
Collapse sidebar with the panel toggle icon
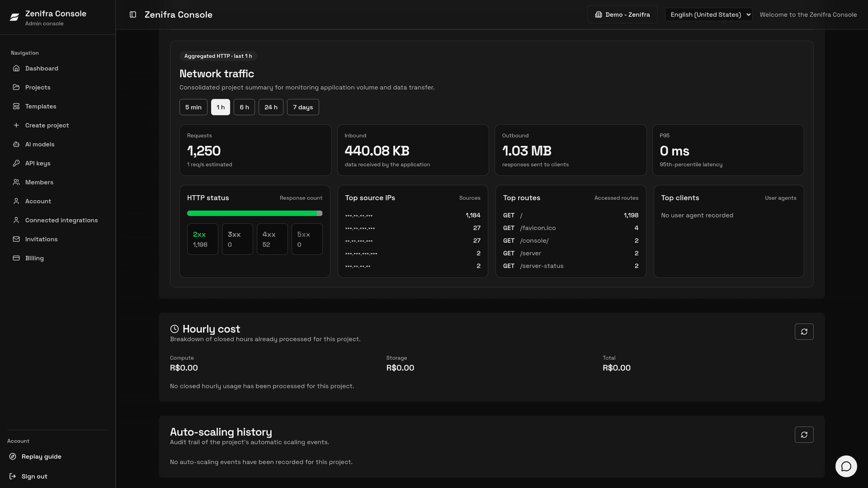(133, 14)
